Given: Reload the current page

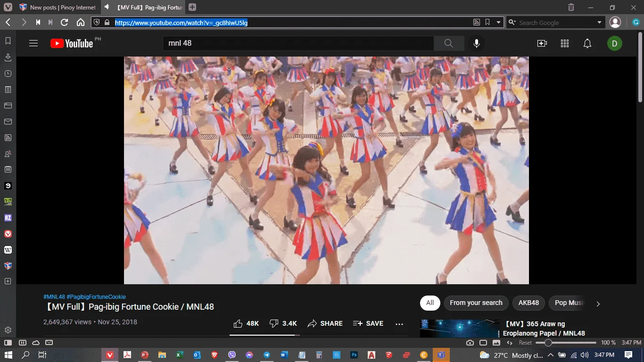Looking at the screenshot, I should click(65, 22).
